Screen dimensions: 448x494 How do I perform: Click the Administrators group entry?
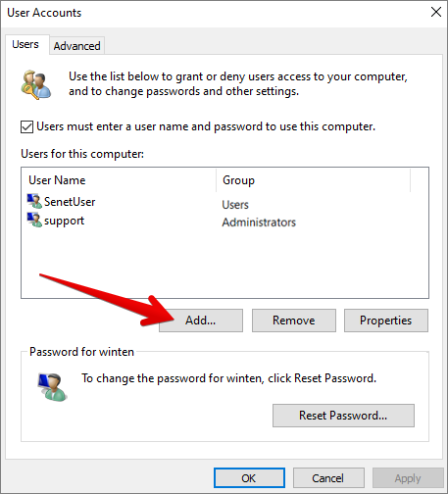tap(259, 222)
